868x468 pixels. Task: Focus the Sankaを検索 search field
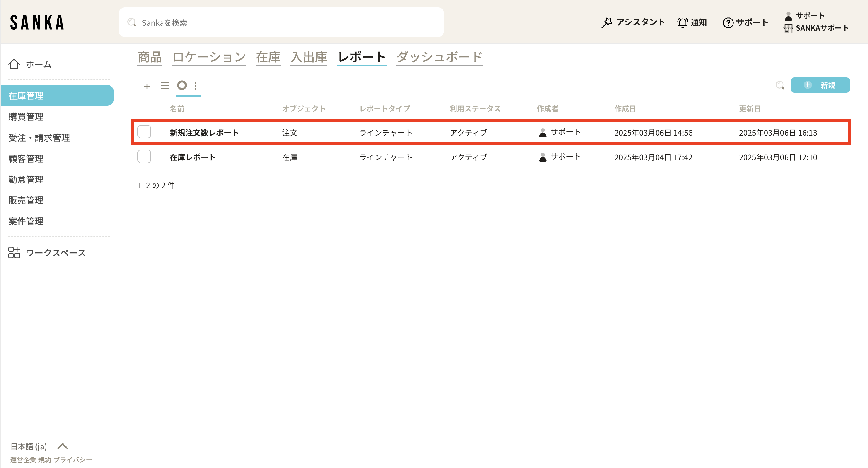281,22
